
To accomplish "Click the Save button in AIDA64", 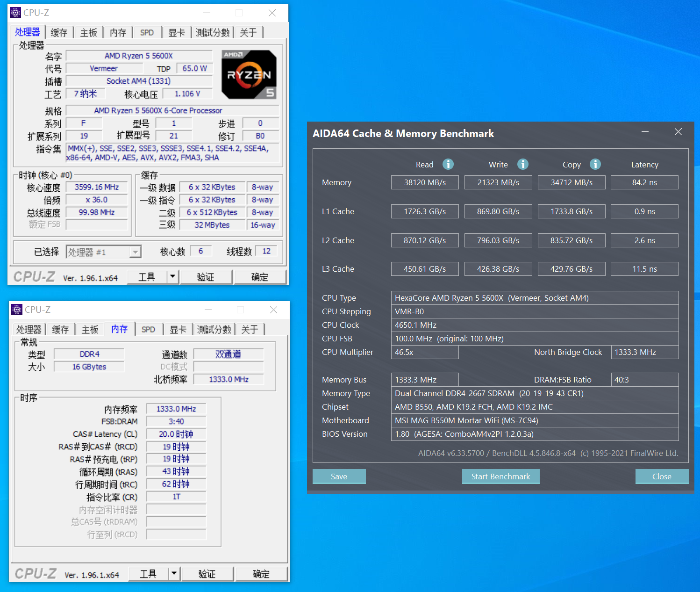I will click(339, 476).
